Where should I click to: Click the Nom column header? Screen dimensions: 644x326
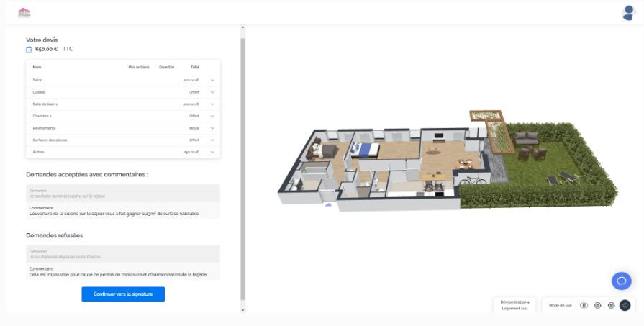click(x=37, y=68)
